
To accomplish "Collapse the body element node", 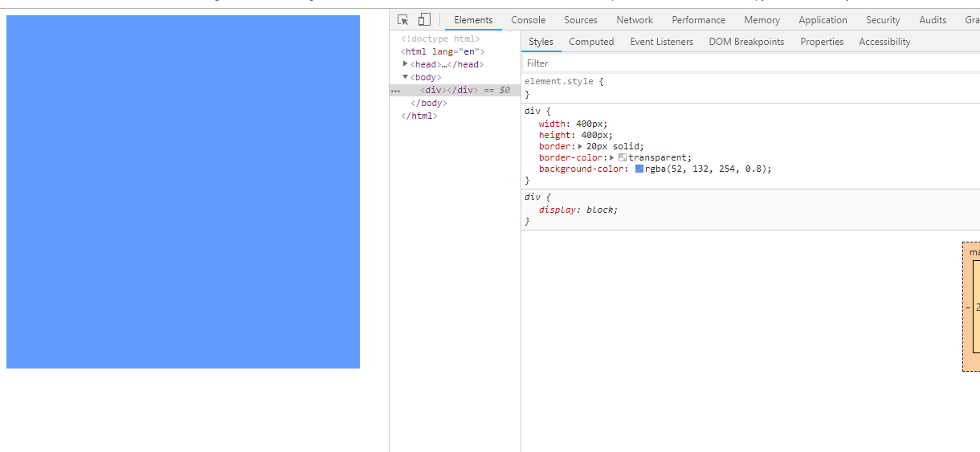I will (x=406, y=77).
